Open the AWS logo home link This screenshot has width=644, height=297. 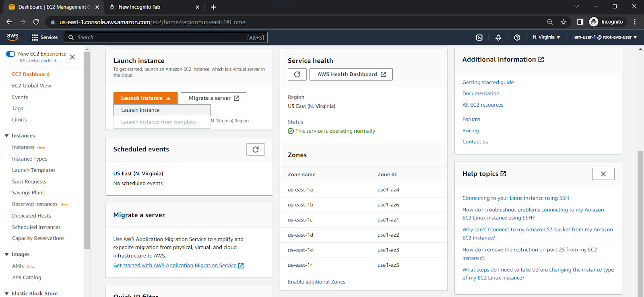click(12, 37)
